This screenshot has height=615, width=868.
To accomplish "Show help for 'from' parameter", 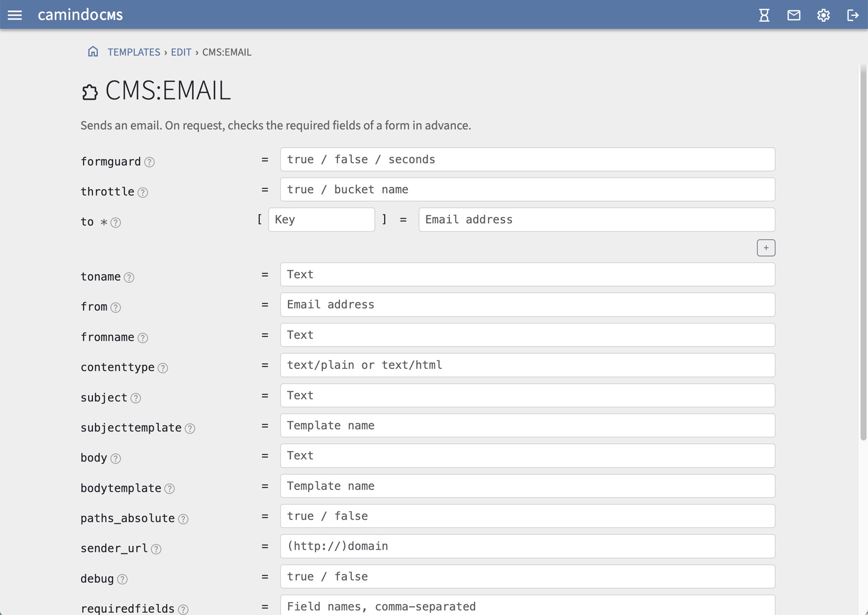I will pyautogui.click(x=116, y=307).
